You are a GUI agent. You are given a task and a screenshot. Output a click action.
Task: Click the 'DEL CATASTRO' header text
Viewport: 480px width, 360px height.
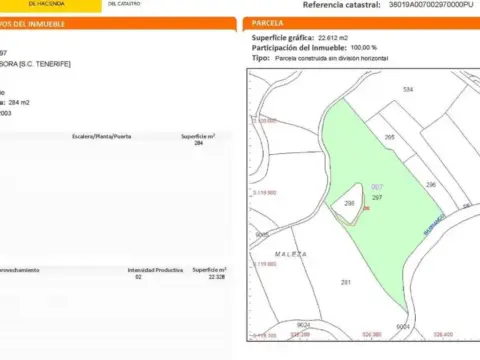tap(124, 4)
